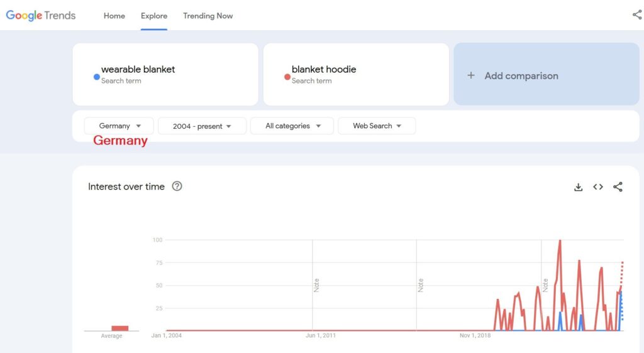Screen dimensions: 644x353
Task: Open the help icon beside Interest over time
Action: pos(177,186)
